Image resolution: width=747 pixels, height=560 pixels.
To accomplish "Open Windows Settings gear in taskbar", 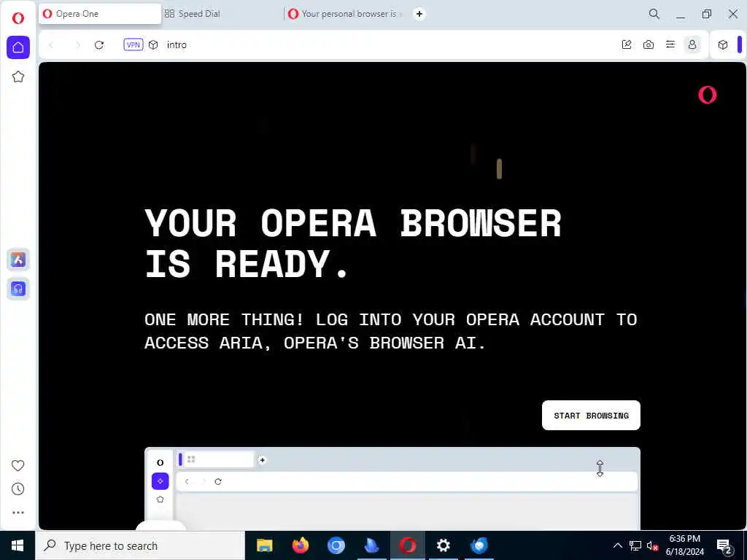I will click(443, 545).
